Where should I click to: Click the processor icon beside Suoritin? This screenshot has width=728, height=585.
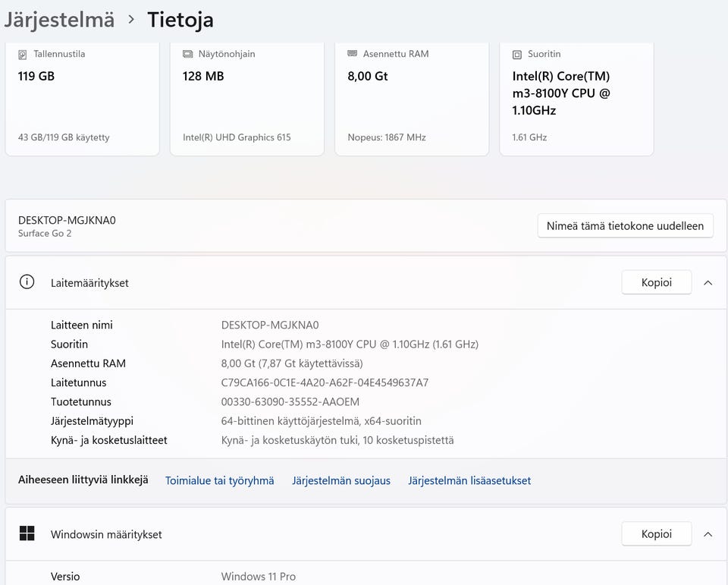coord(517,55)
